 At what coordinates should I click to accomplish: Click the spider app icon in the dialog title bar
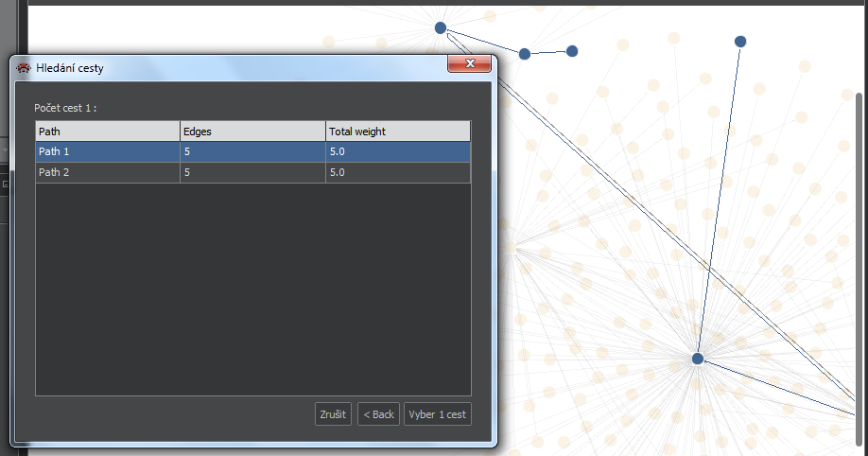pyautogui.click(x=24, y=68)
